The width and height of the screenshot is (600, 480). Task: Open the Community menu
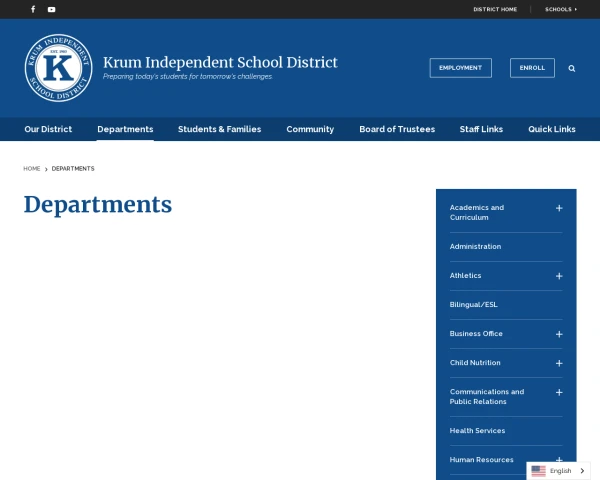coord(310,129)
